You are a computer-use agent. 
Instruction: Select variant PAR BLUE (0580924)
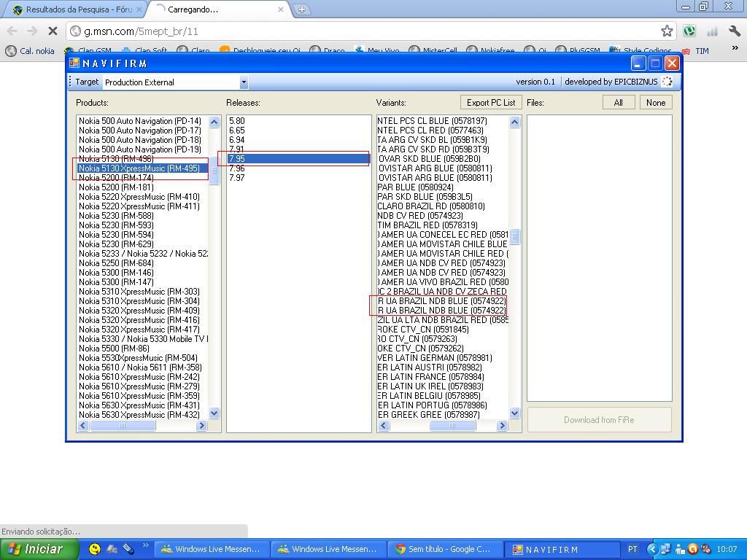point(443,187)
